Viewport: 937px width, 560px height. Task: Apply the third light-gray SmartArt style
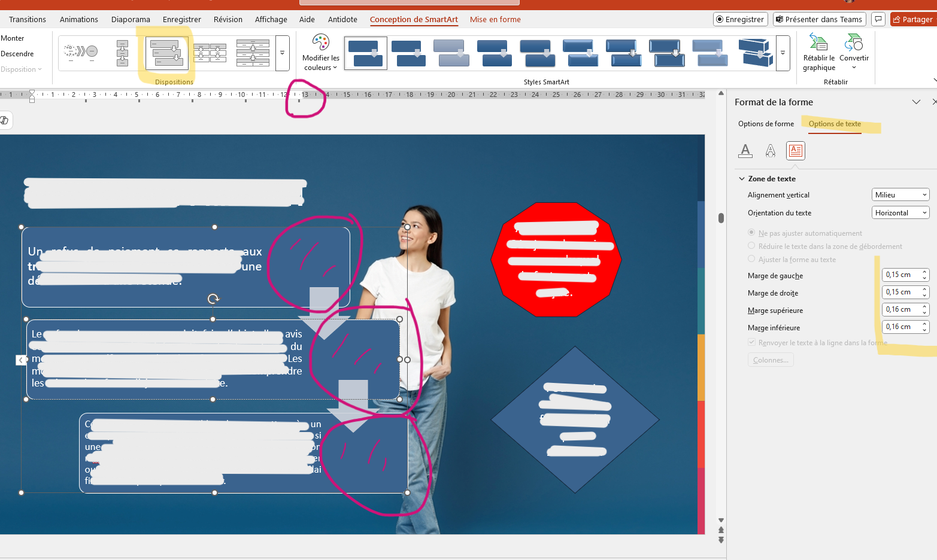pos(452,53)
